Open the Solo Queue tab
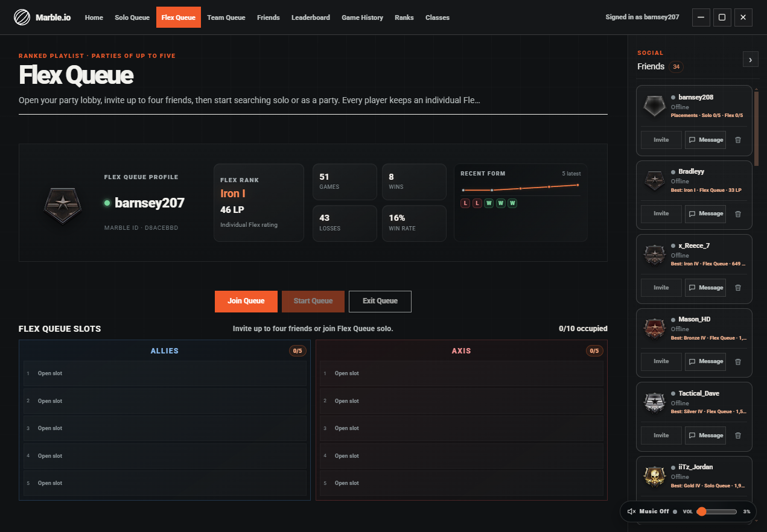Image resolution: width=767 pixels, height=532 pixels. (x=132, y=17)
